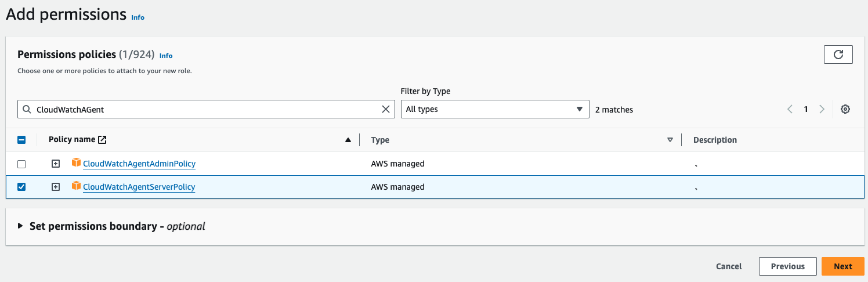Click the magnifier search icon
The image size is (868, 282).
(x=27, y=109)
